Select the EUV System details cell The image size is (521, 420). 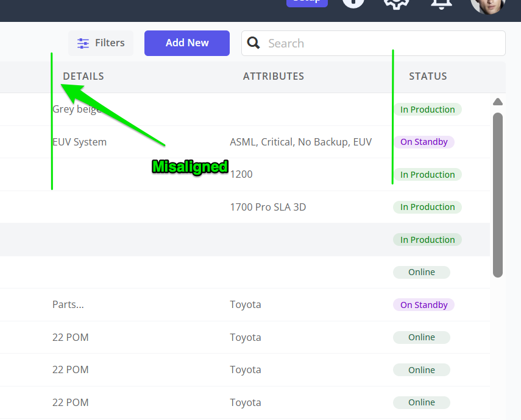pos(79,142)
